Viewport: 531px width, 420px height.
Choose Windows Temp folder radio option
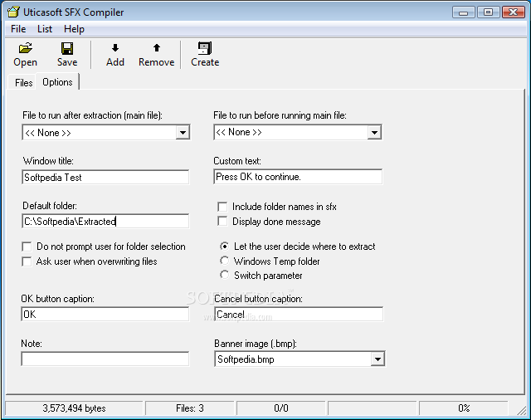224,261
